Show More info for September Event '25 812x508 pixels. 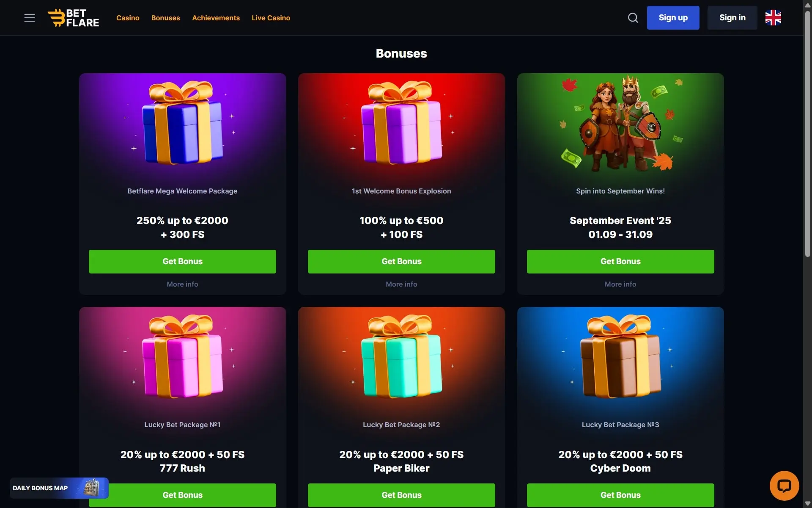coord(620,284)
